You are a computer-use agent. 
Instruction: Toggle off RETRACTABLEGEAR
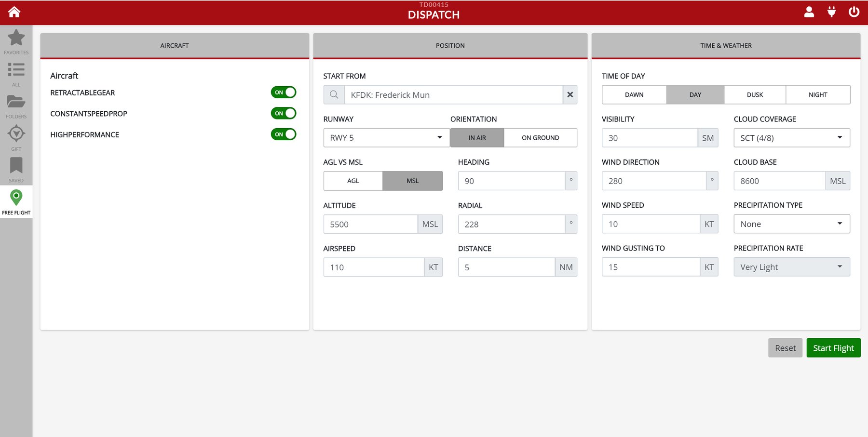click(x=284, y=92)
